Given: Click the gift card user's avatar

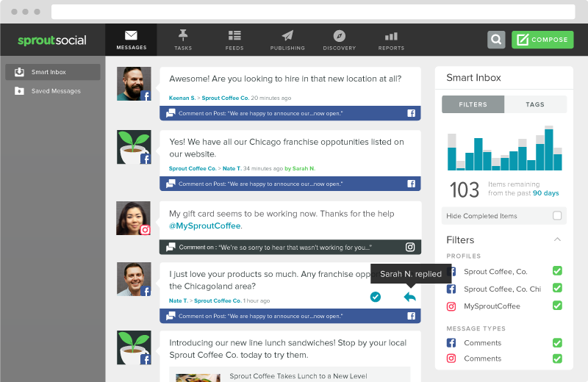Looking at the screenshot, I should [134, 218].
